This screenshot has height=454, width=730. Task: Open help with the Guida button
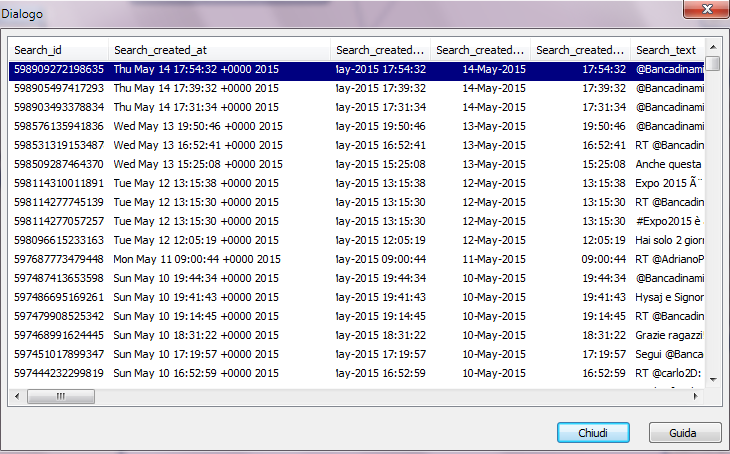pyautogui.click(x=684, y=433)
